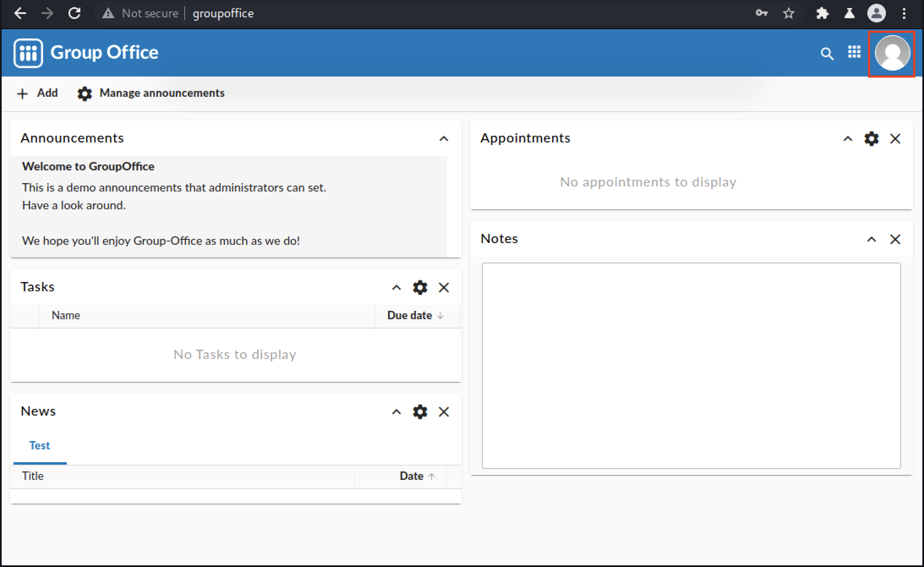The height and width of the screenshot is (567, 924).
Task: Click 'No appointments to display' text
Action: click(x=648, y=182)
